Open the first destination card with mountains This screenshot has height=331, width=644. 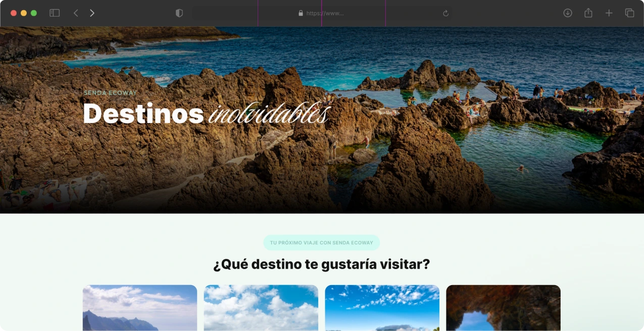pos(140,308)
